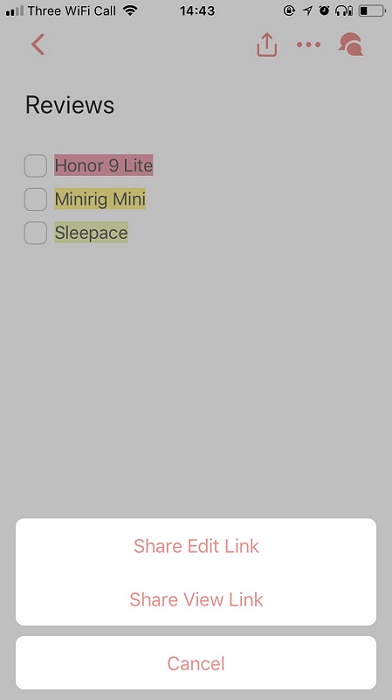Image resolution: width=392 pixels, height=700 pixels.
Task: Check the Minirig Mini checkbox
Action: [x=35, y=199]
